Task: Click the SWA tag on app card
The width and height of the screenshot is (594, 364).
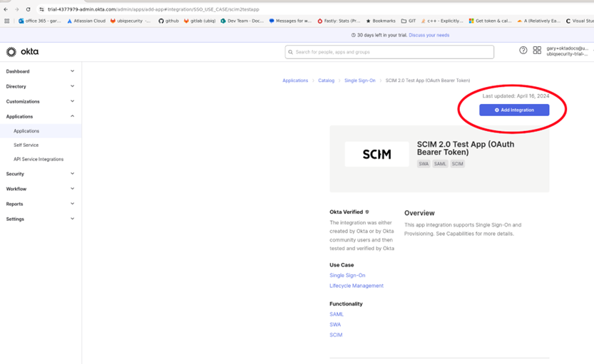Action: point(424,164)
